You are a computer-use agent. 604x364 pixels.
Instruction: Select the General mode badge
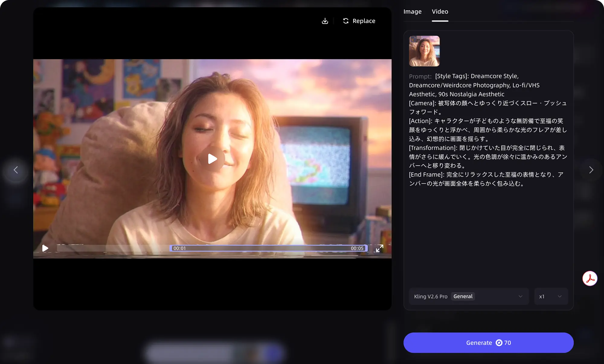[x=463, y=296]
